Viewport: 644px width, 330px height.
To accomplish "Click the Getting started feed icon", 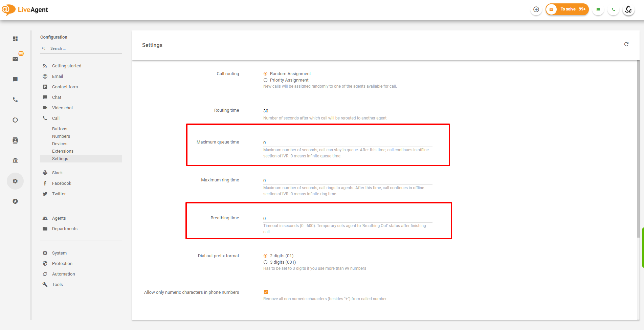I will pos(45,66).
